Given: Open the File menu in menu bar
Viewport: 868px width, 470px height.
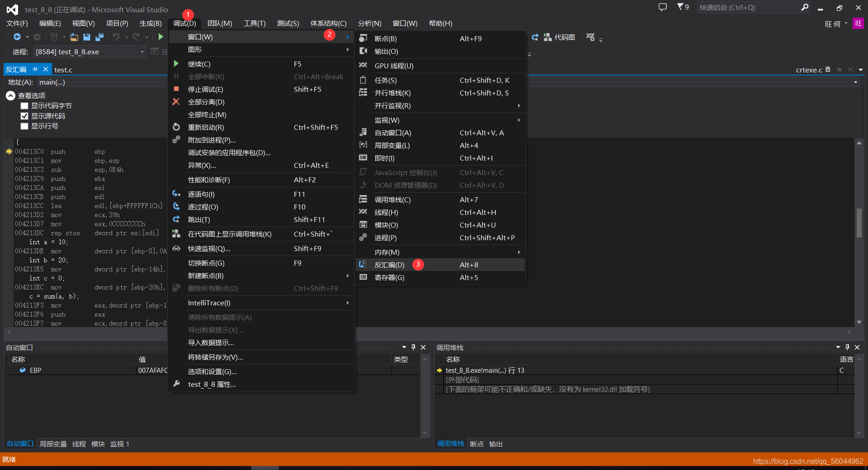Looking at the screenshot, I should click(17, 23).
